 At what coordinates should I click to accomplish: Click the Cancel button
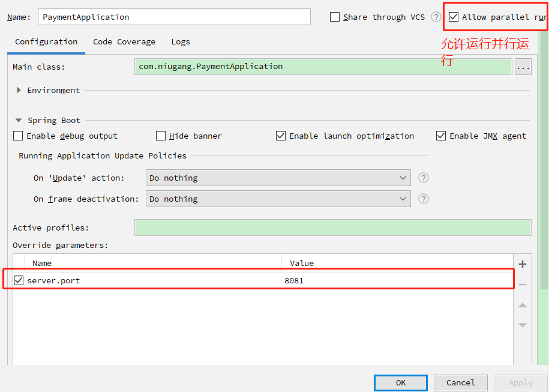(x=460, y=382)
